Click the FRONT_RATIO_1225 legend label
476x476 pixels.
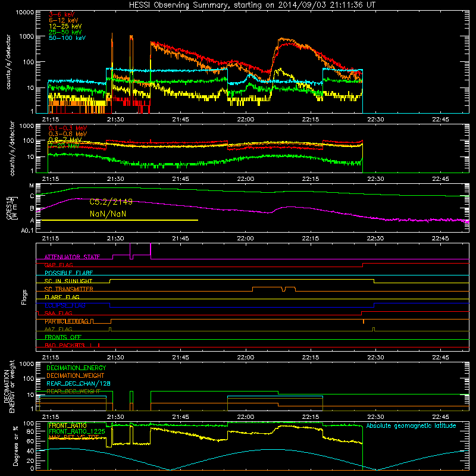point(77,431)
